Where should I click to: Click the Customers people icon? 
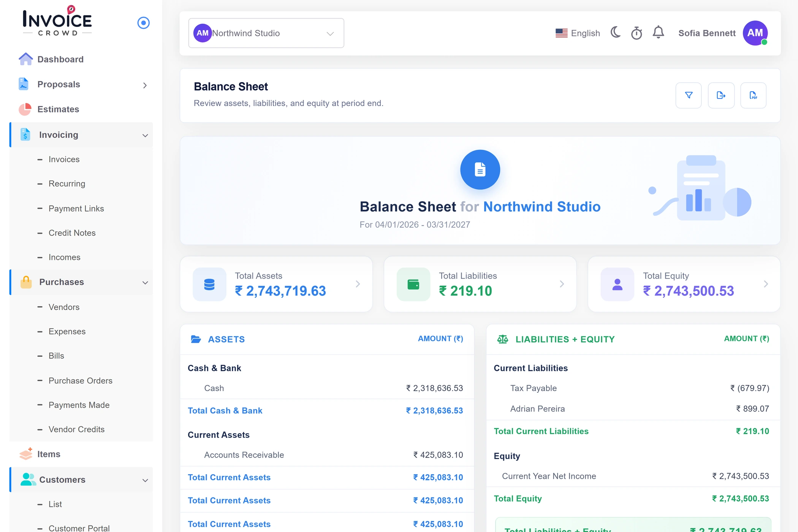[28, 480]
